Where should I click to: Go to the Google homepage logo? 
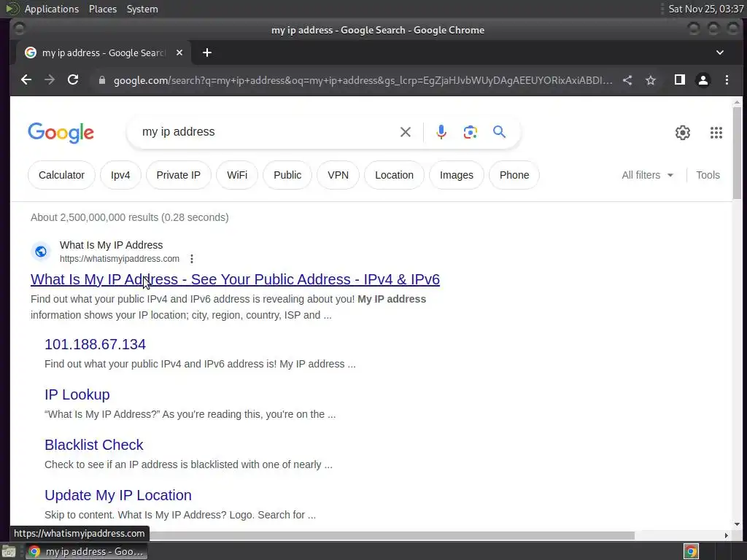pyautogui.click(x=61, y=133)
